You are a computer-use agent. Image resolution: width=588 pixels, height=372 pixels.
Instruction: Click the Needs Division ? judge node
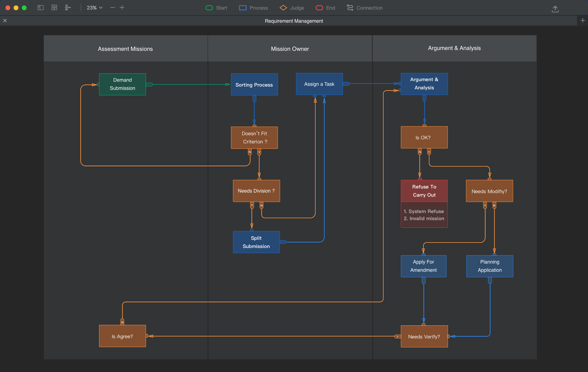tap(256, 191)
